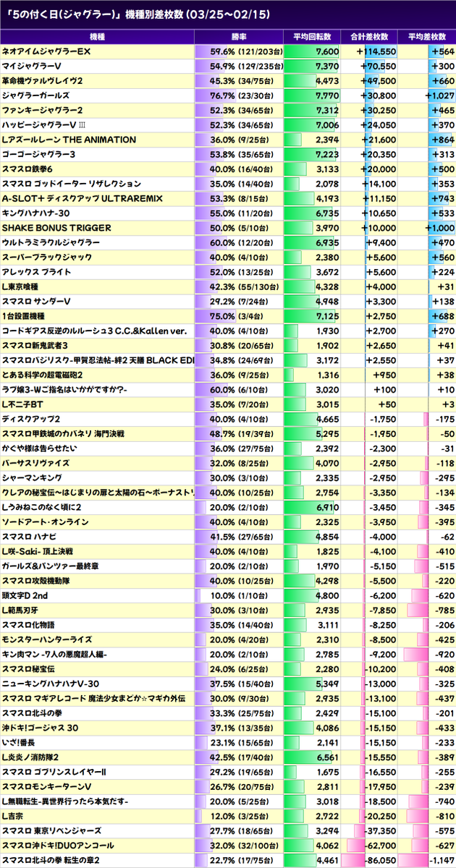The height and width of the screenshot is (868, 456).
Task: Click LアズールレーンTHE ANIMATION row name
Action: pyautogui.click(x=69, y=140)
